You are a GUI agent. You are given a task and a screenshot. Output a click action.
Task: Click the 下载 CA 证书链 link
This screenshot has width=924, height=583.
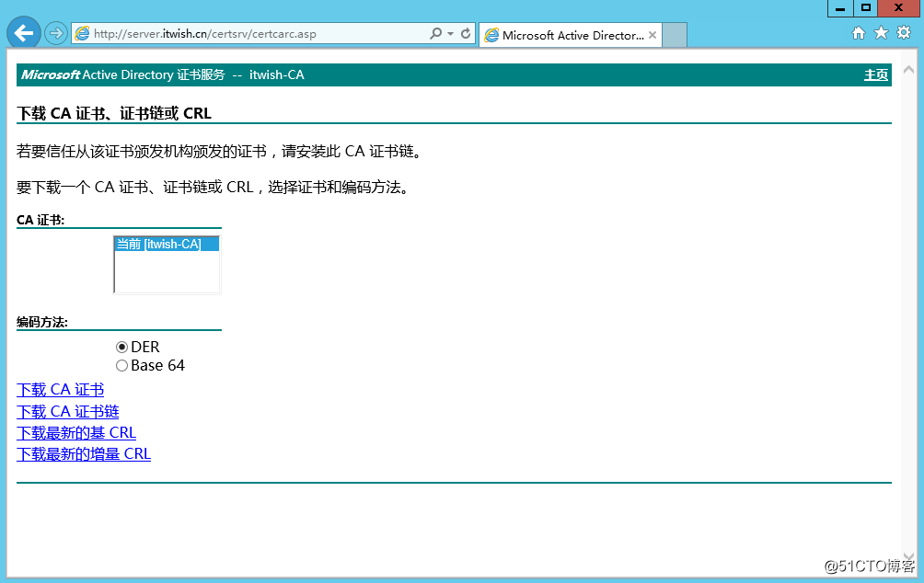(x=68, y=412)
